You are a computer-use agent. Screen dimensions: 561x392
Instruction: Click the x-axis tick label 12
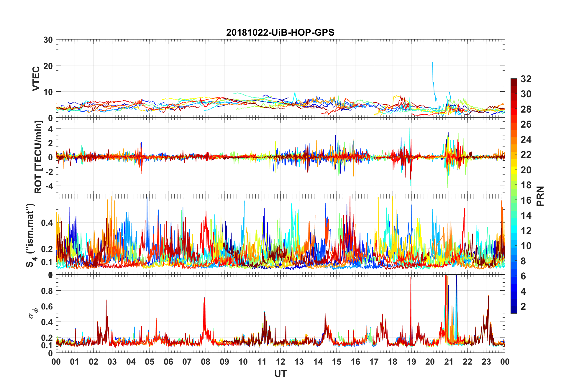(x=280, y=362)
